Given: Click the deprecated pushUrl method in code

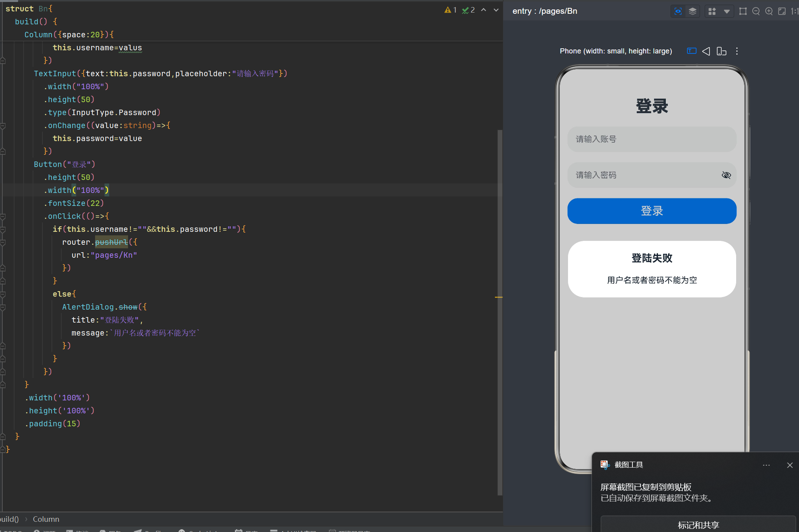Looking at the screenshot, I should [112, 242].
